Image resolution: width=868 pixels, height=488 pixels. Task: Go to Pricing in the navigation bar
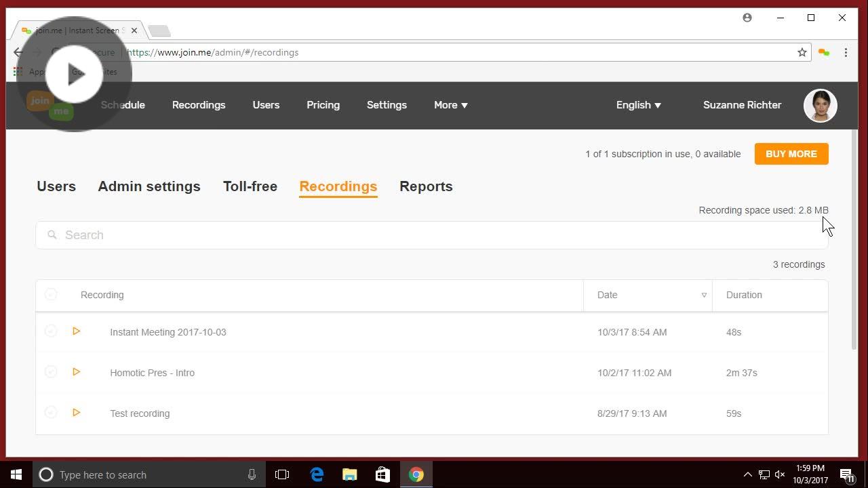pyautogui.click(x=323, y=105)
